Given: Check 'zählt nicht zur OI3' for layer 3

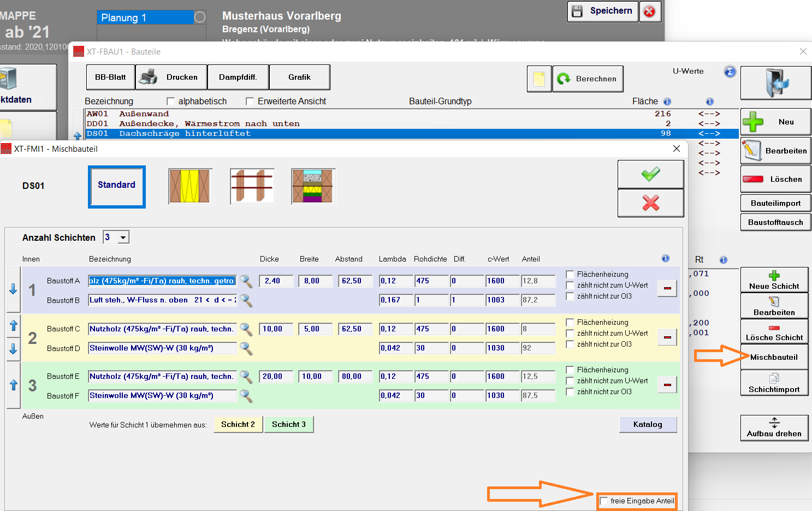Looking at the screenshot, I should point(570,392).
